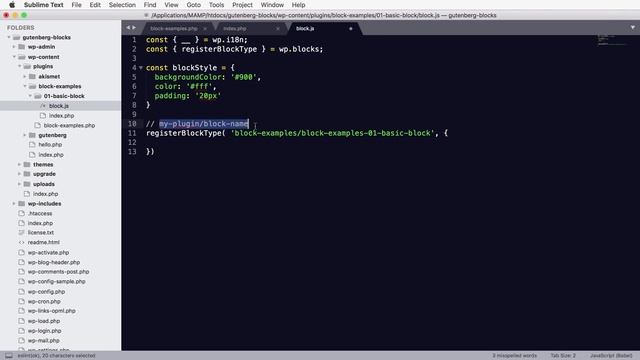Switch to the block-examples.php tab
This screenshot has width=640, height=360.
(x=174, y=29)
